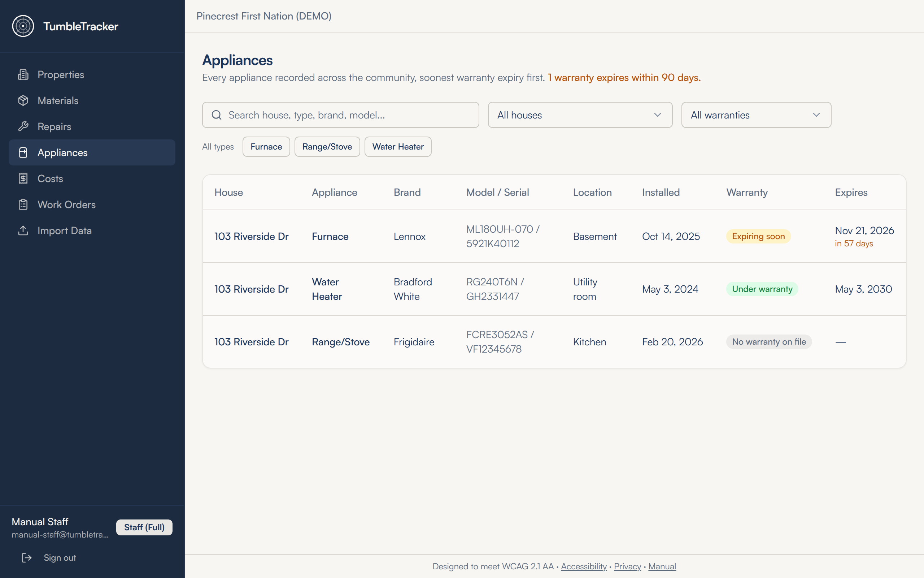Screen dimensions: 924x578
Task: Click the Expiring soon warranty badge
Action: click(x=758, y=236)
